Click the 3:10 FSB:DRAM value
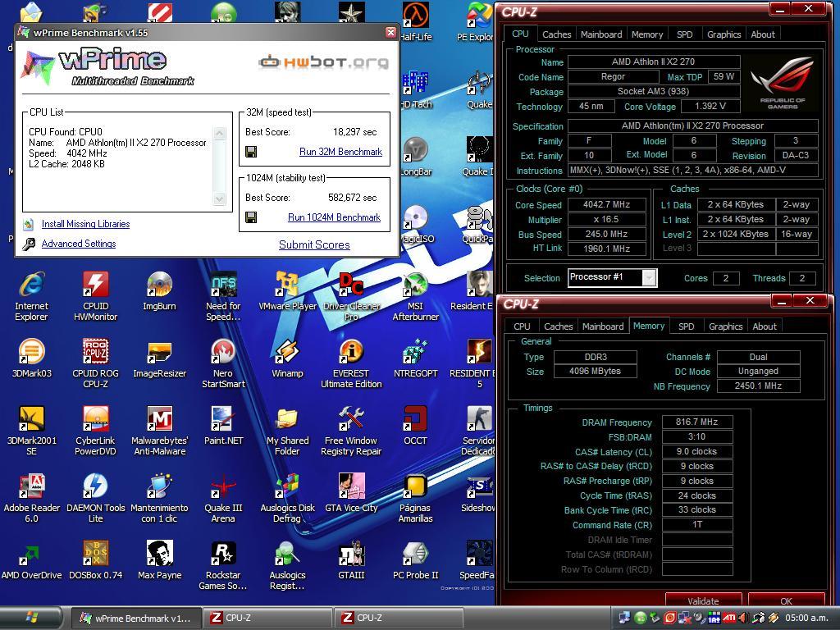This screenshot has width=840, height=630. click(696, 436)
